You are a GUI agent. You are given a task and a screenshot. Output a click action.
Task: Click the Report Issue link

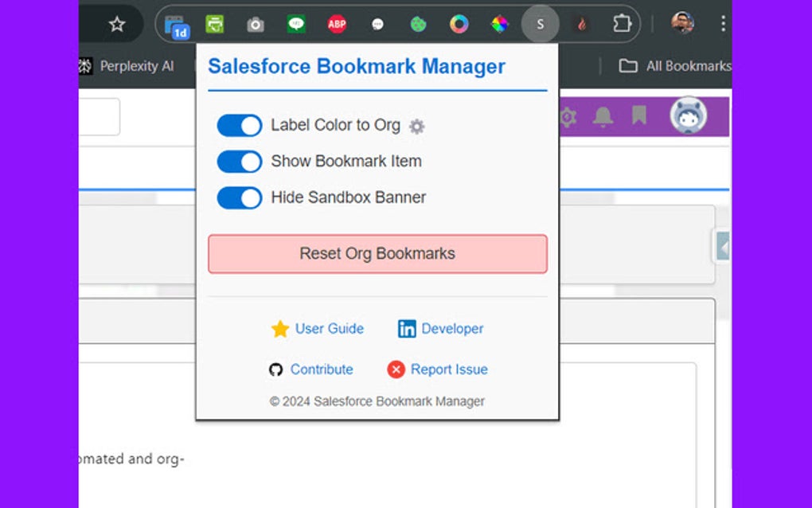(449, 369)
